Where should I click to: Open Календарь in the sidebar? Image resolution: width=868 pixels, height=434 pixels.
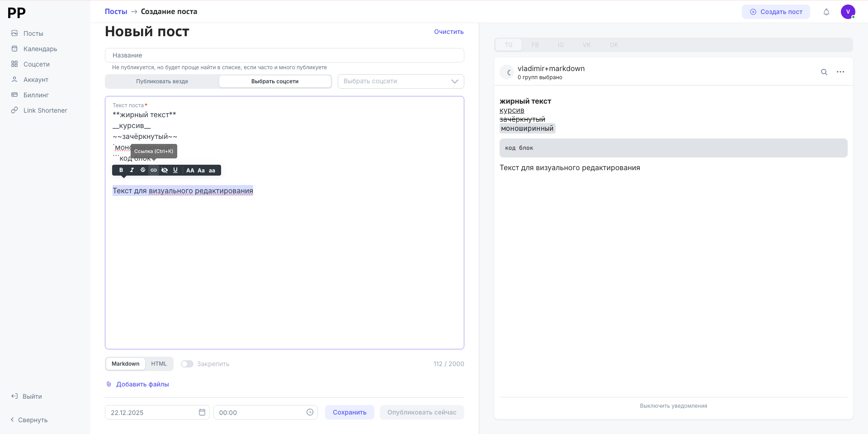(x=40, y=49)
